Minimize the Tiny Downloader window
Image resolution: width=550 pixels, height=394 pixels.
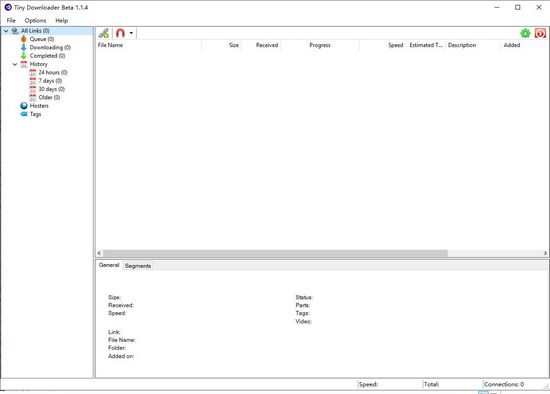[497, 7]
